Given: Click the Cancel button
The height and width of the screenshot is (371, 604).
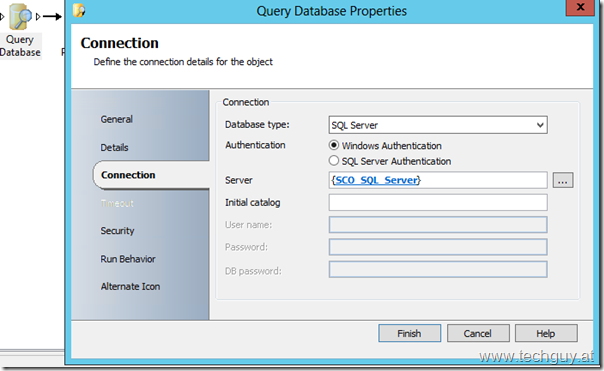Looking at the screenshot, I should click(478, 333).
